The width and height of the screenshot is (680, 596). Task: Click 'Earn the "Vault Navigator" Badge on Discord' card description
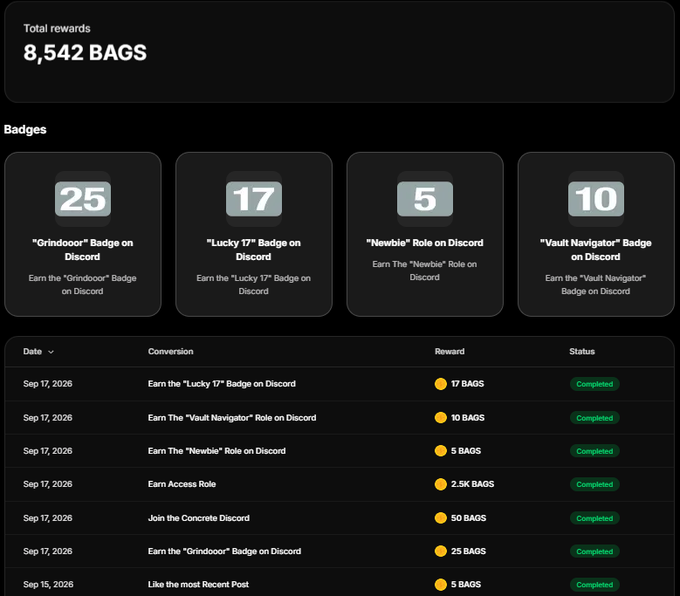pyautogui.click(x=595, y=285)
